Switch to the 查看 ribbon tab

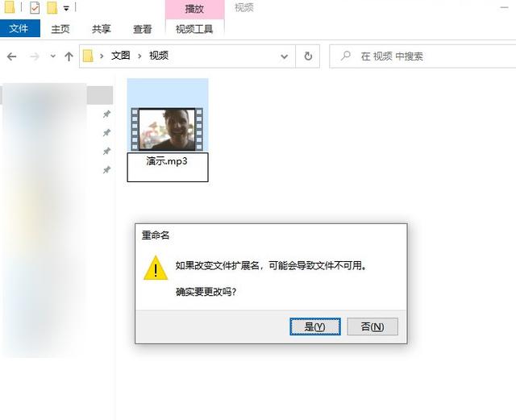coord(142,29)
